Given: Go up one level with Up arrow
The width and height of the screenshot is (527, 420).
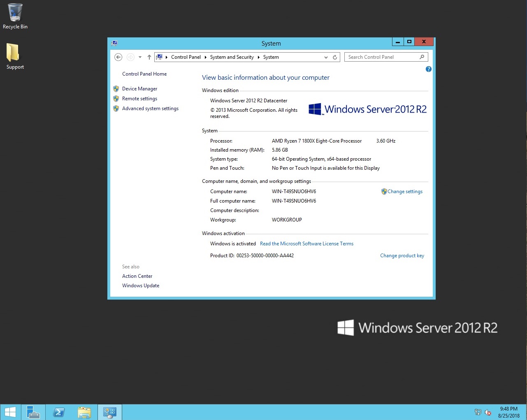Looking at the screenshot, I should click(x=149, y=57).
